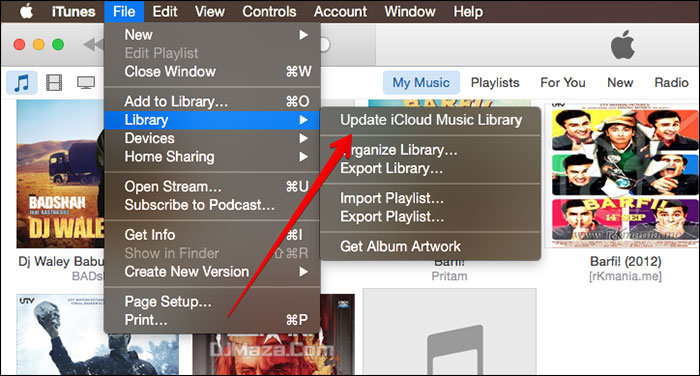Click the [rKmania.me] artist text
The image size is (700, 376).
[625, 276]
